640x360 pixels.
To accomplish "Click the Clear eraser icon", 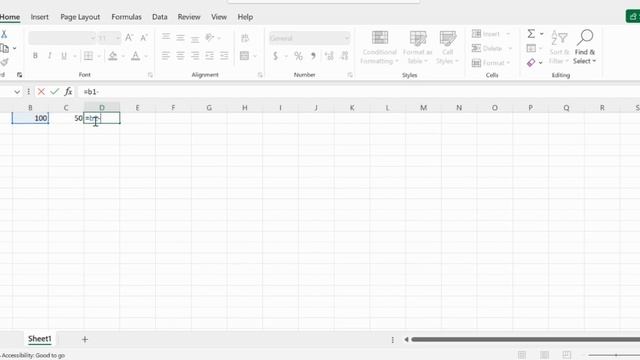I will pyautogui.click(x=531, y=62).
